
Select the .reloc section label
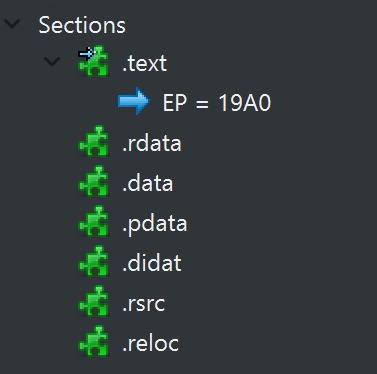pos(150,343)
